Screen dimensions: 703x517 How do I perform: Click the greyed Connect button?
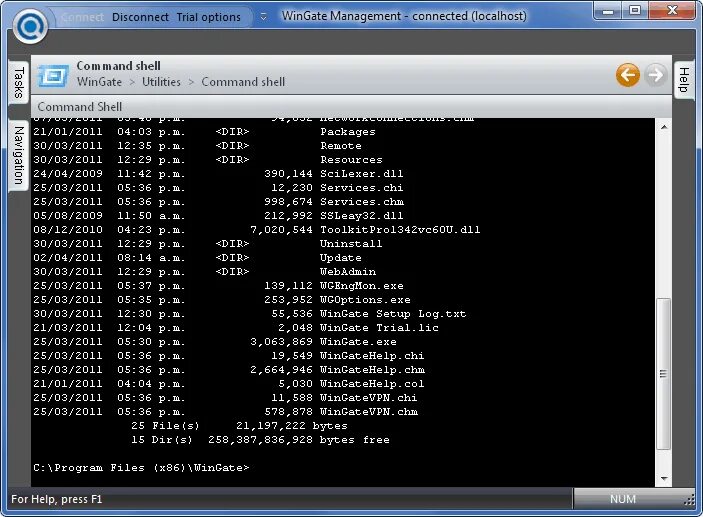(x=82, y=17)
